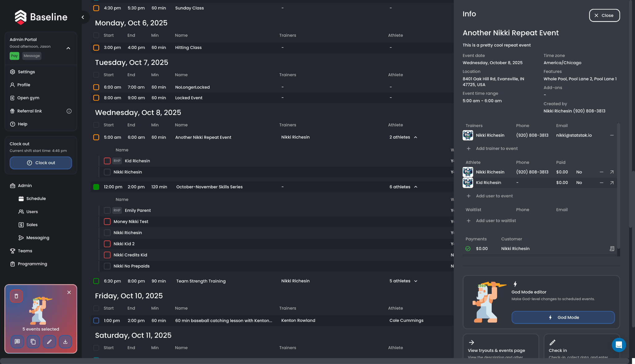This screenshot has height=364, width=635.
Task: Click the Clock out button
Action: click(x=41, y=163)
